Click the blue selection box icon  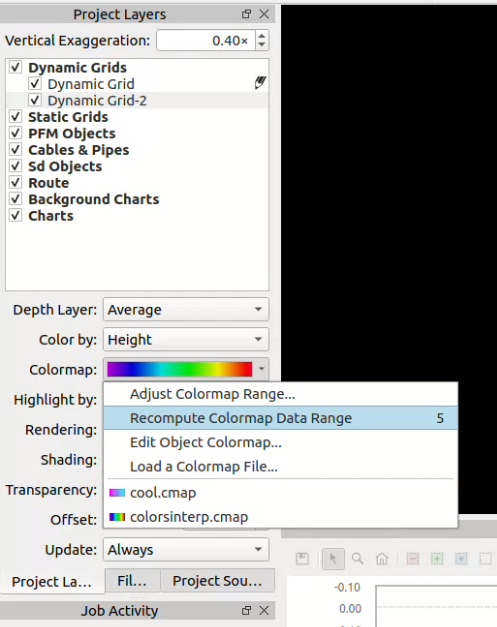(x=461, y=559)
